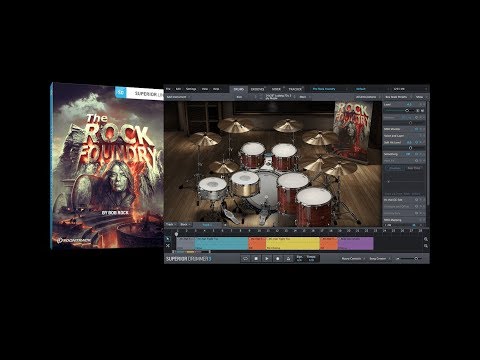The height and width of the screenshot is (360, 480).
Task: Click the Sign time signature field
Action: pyautogui.click(x=299, y=258)
